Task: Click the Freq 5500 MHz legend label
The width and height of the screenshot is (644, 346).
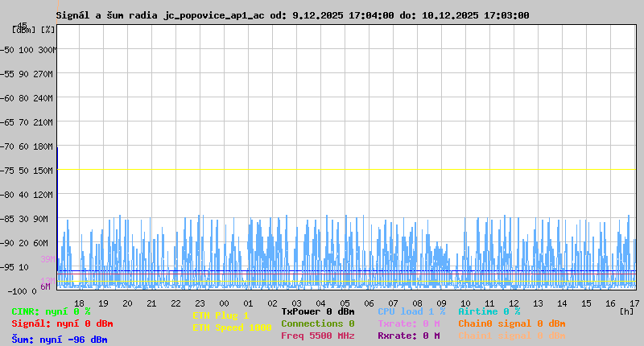Action: click(x=317, y=336)
